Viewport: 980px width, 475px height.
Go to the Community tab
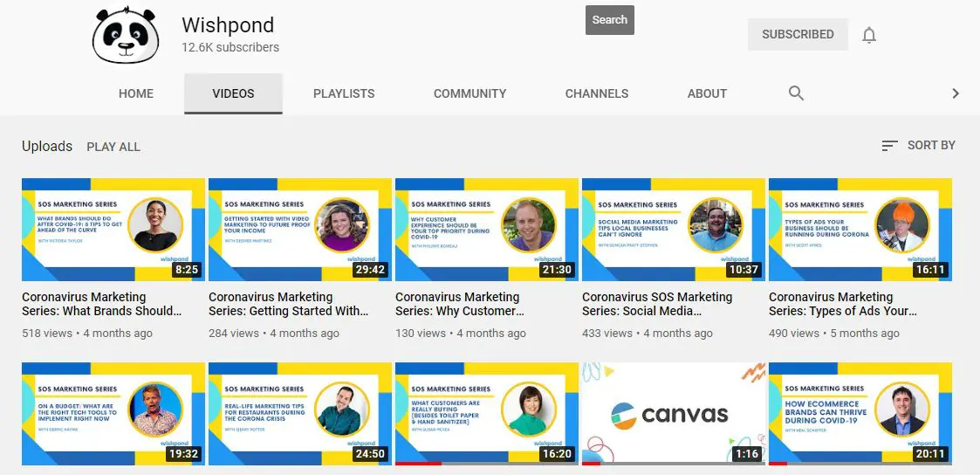[x=469, y=93]
